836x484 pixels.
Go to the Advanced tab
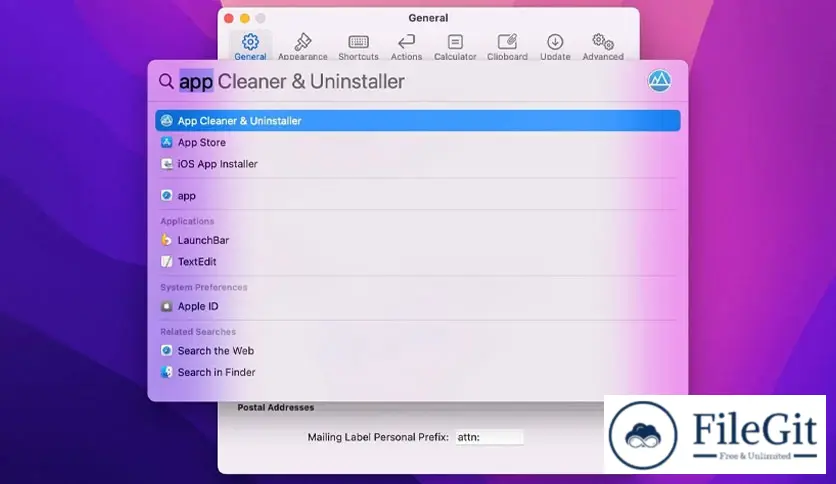click(x=603, y=47)
